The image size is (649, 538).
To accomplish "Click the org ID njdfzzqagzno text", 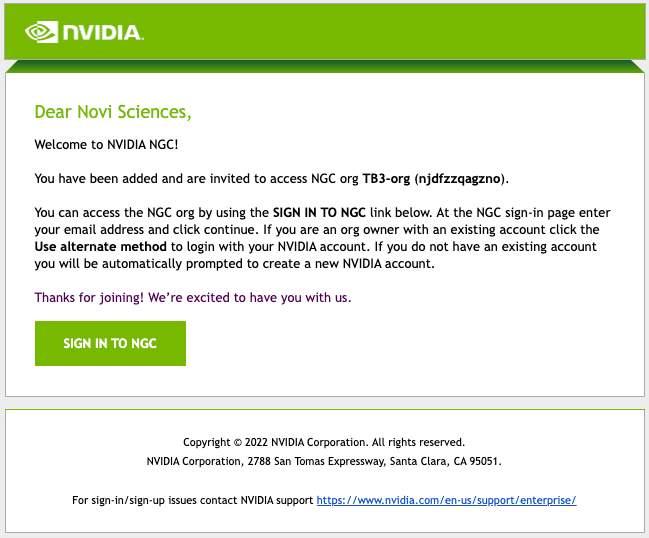I will pyautogui.click(x=460, y=179).
